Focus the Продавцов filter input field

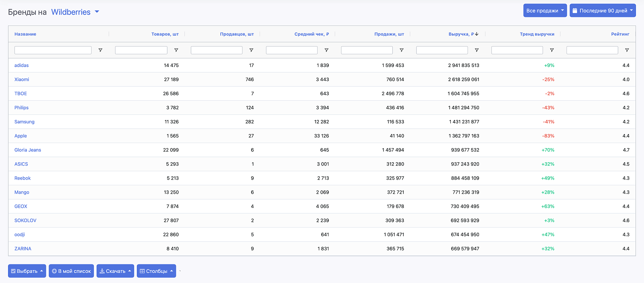tap(217, 50)
